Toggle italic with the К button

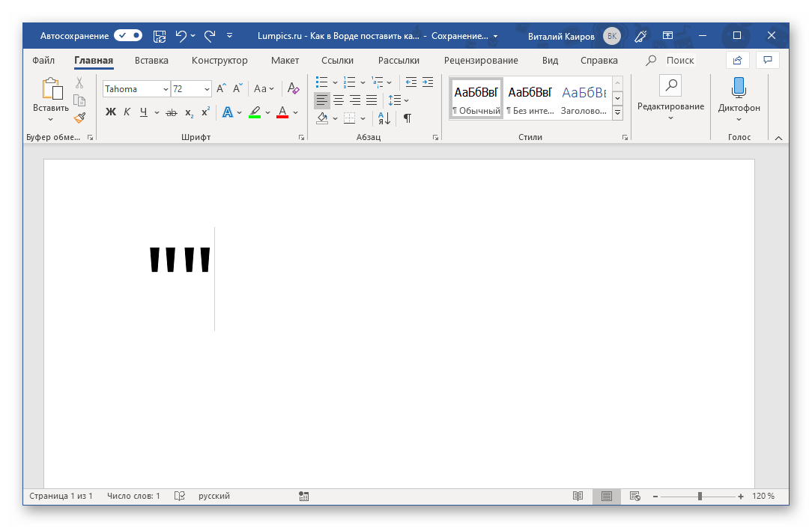click(127, 112)
